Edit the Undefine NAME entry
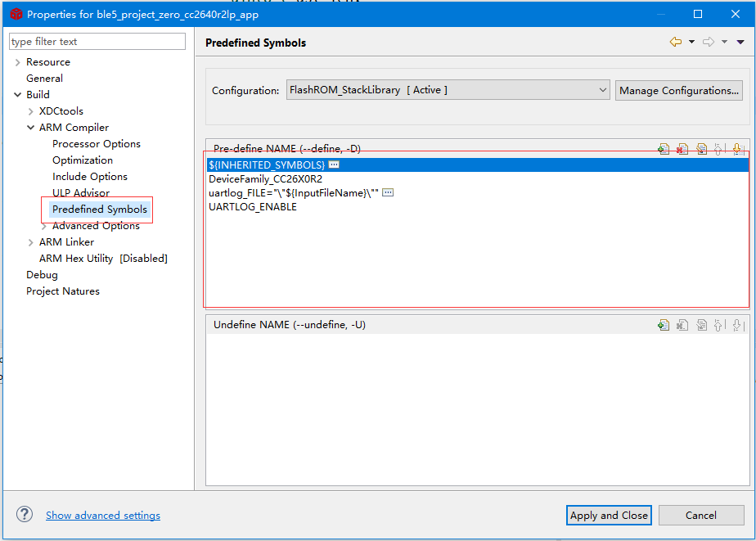Screen dimensions: 756x541 (701, 325)
